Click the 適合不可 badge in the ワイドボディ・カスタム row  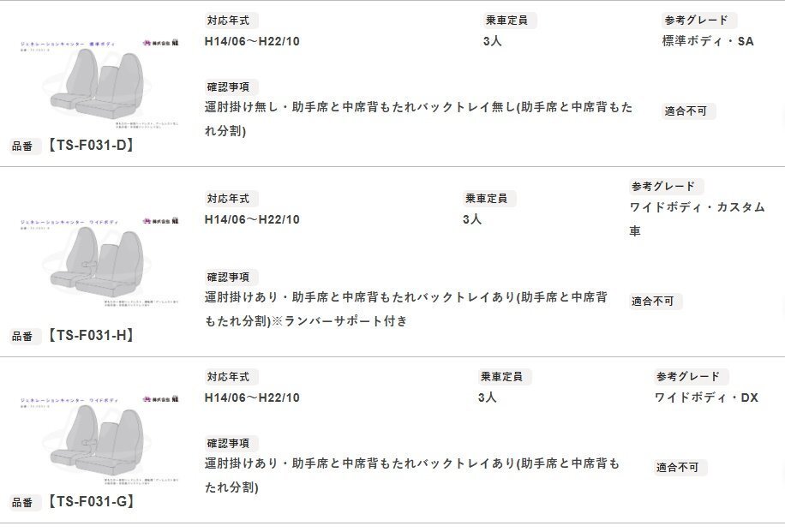pyautogui.click(x=655, y=302)
